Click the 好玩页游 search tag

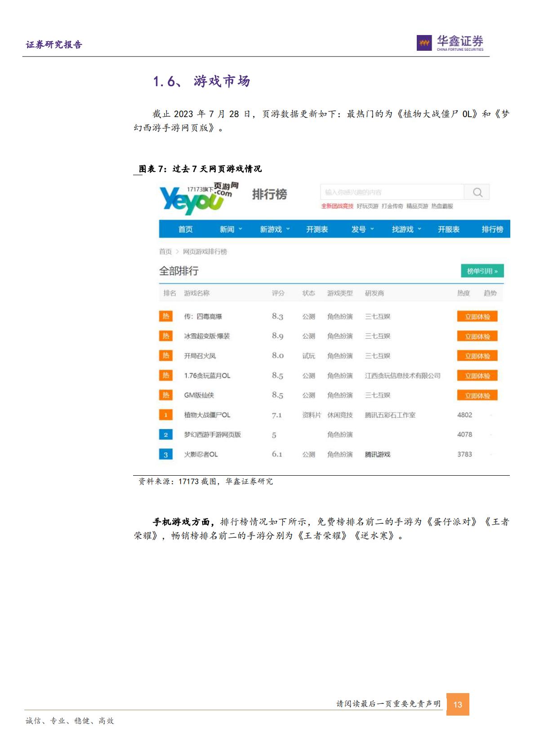click(x=367, y=206)
